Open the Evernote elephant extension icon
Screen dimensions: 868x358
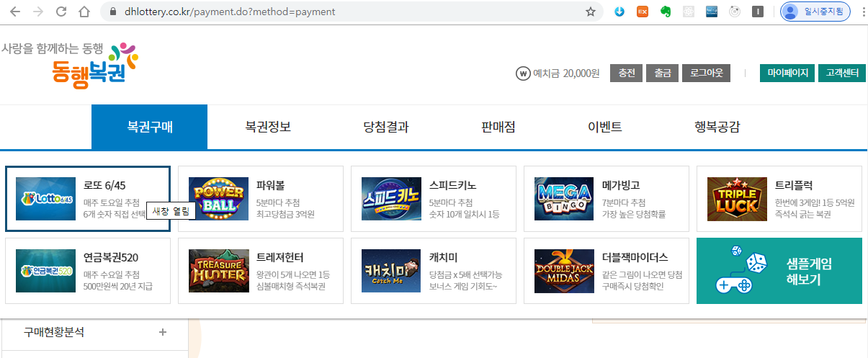(x=666, y=12)
